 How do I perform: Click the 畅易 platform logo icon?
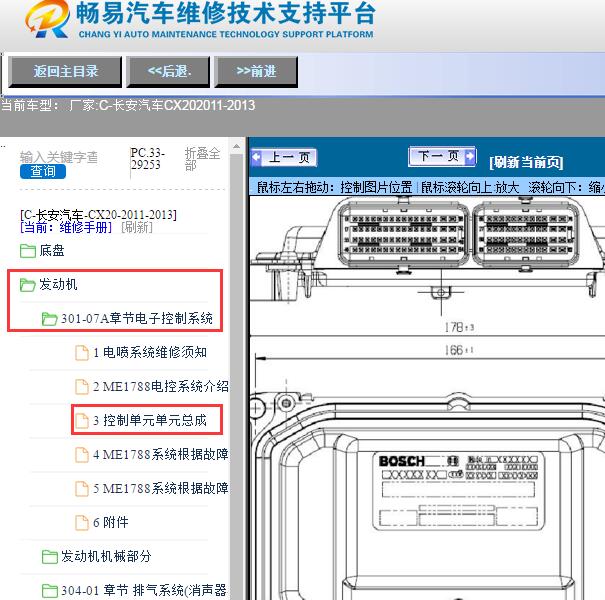click(47, 19)
